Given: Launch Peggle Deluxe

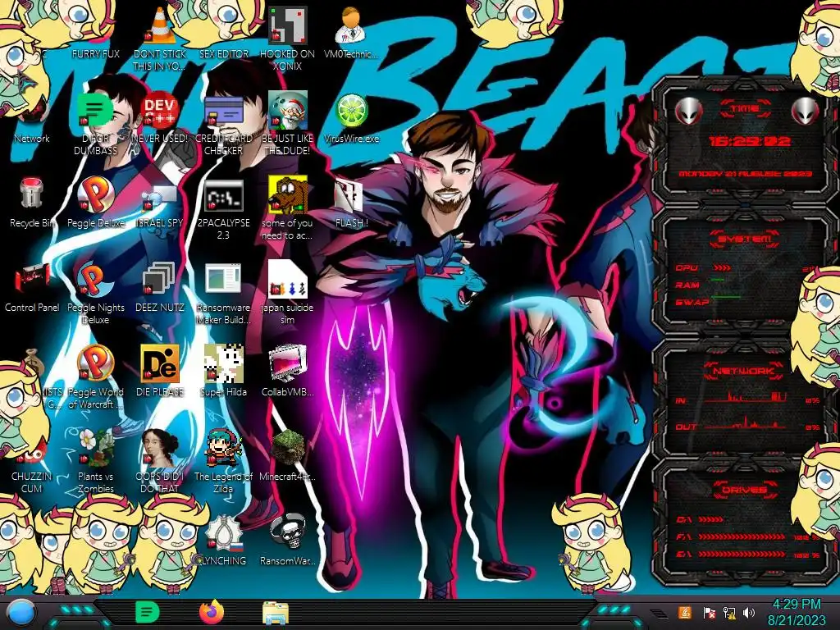Looking at the screenshot, I should (95, 194).
